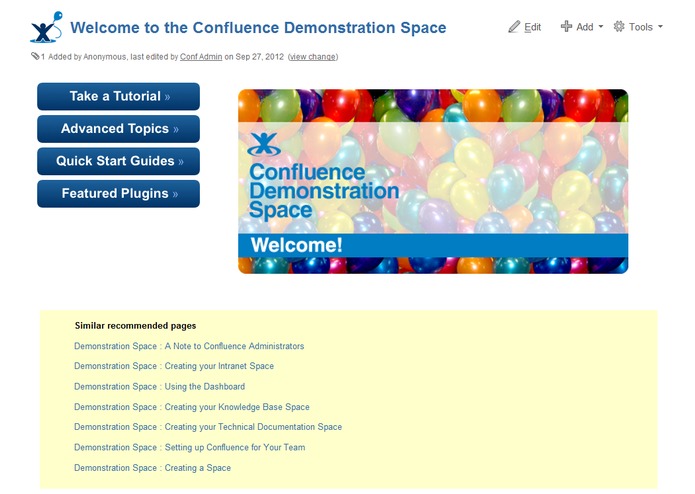Screen dimensions: 695x494
Task: Click the Confluence demo space logo icon
Action: (x=46, y=27)
